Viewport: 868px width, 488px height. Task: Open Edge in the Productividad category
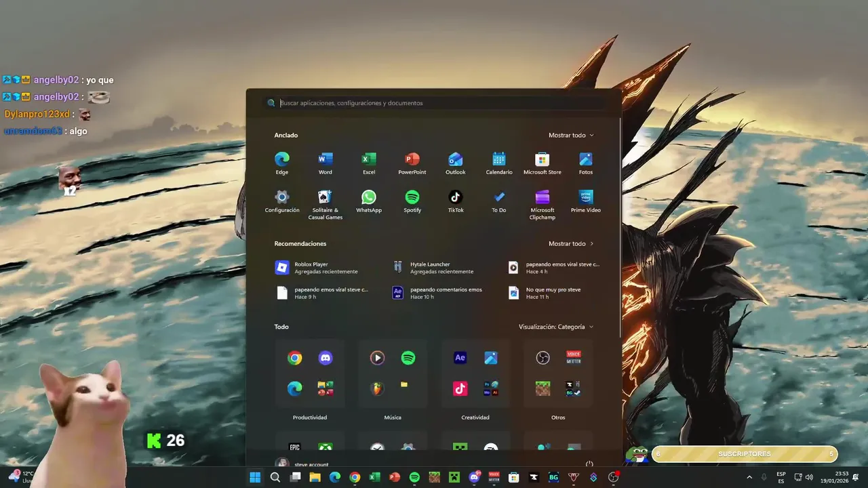coord(294,388)
